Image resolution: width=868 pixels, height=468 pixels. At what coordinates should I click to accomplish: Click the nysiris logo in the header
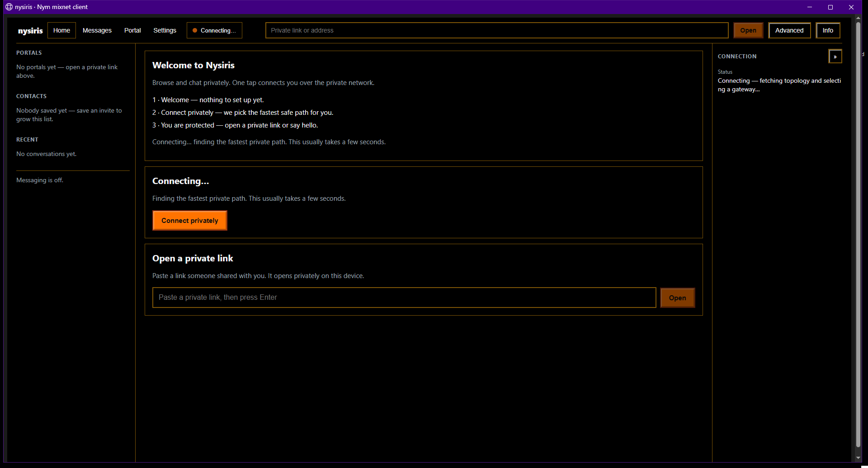(30, 31)
